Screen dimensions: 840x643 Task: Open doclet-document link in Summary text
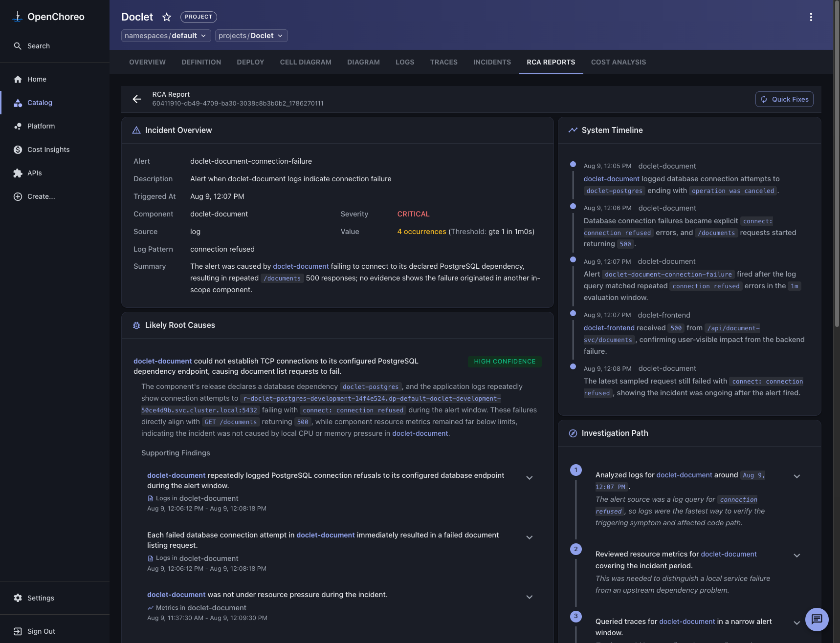pos(301,266)
